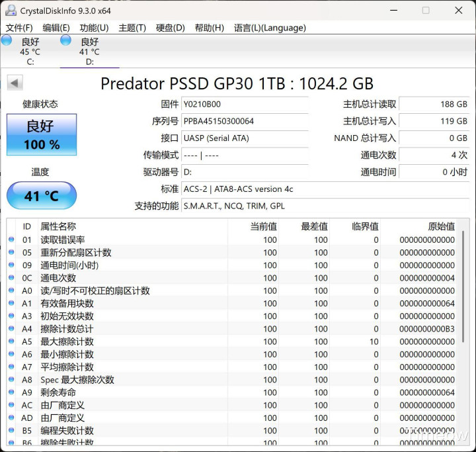Open the 硬盘(D) menu
The width and height of the screenshot is (476, 452).
click(171, 28)
